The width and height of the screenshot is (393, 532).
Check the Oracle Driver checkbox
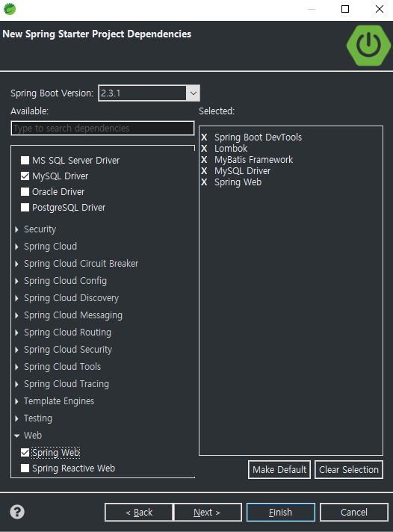(25, 192)
